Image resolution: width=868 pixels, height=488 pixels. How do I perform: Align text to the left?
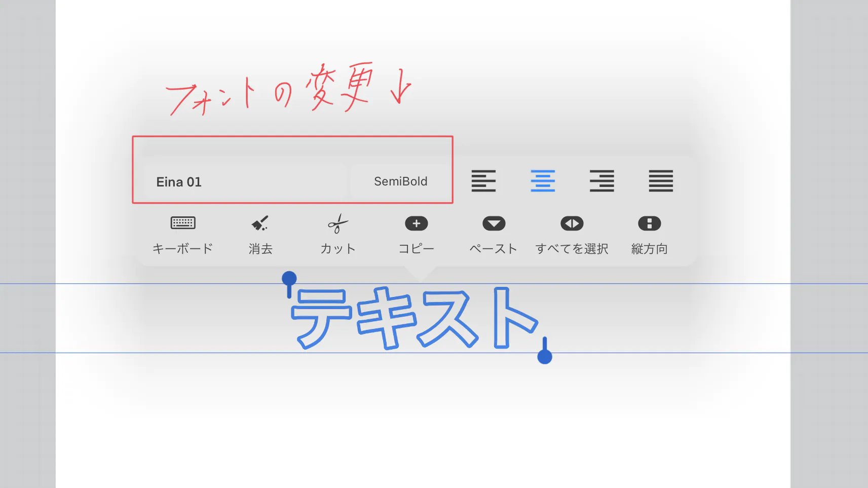pos(483,181)
